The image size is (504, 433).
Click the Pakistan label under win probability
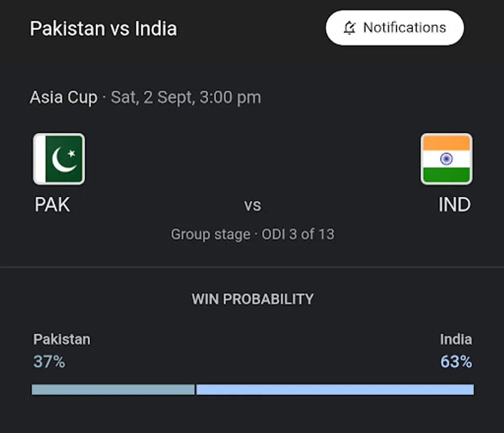tap(62, 339)
